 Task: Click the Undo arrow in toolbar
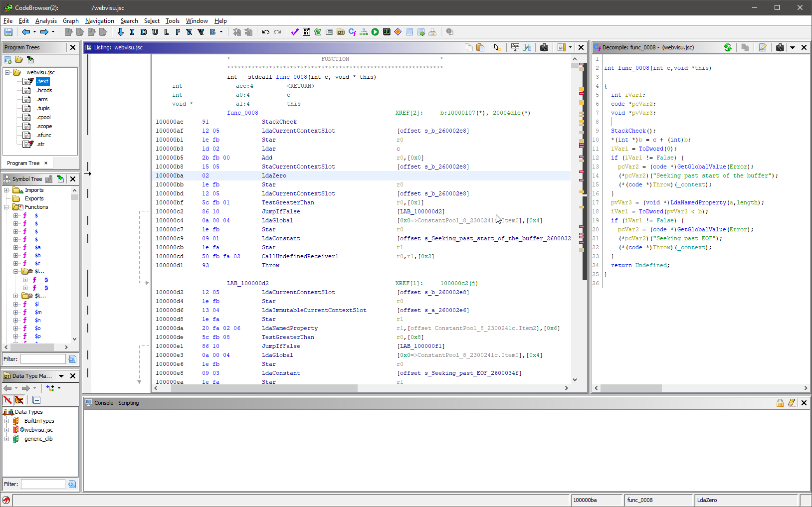coord(266,32)
